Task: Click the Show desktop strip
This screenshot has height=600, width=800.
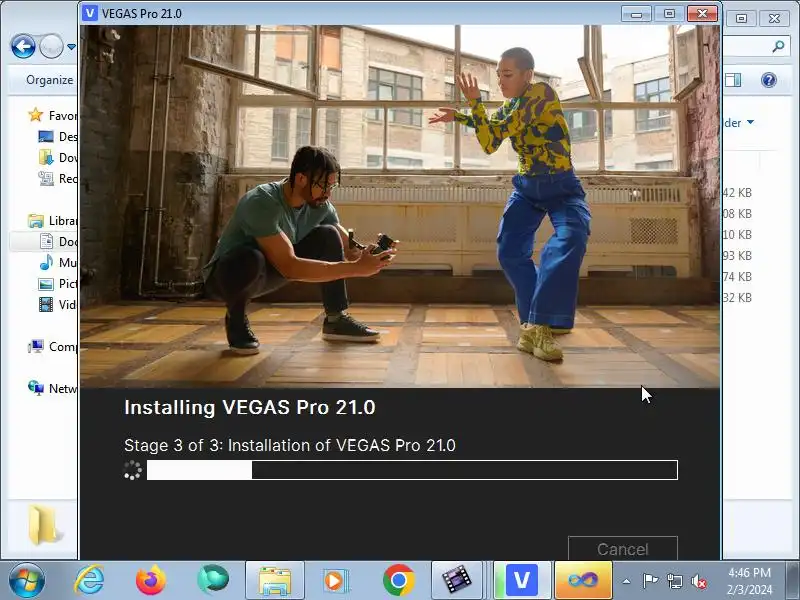Action: (x=793, y=580)
